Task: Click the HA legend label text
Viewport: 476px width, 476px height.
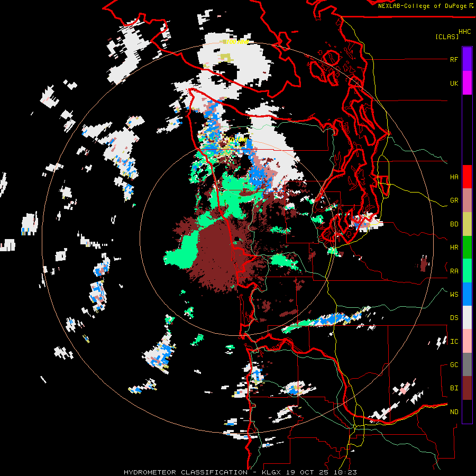Action: pos(454,177)
